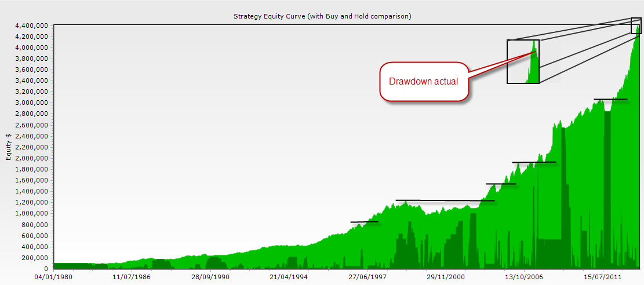Select the 27/06/1997 x-axis date
The width and height of the screenshot is (644, 285).
pos(367,277)
